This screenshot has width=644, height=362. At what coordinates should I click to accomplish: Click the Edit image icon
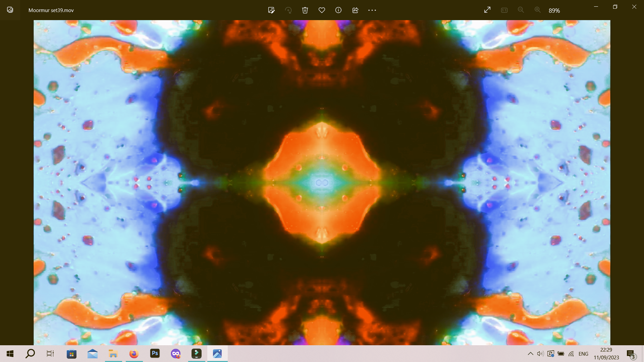pos(271,10)
